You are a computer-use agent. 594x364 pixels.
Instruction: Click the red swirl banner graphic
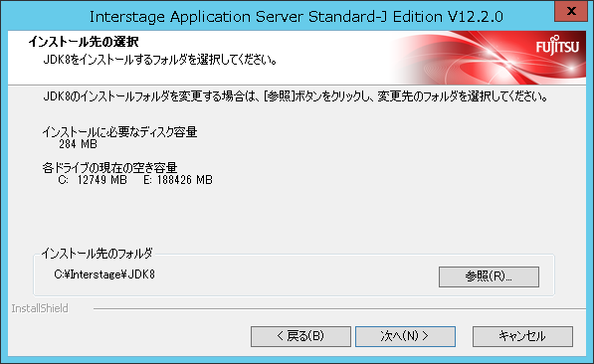[466, 59]
